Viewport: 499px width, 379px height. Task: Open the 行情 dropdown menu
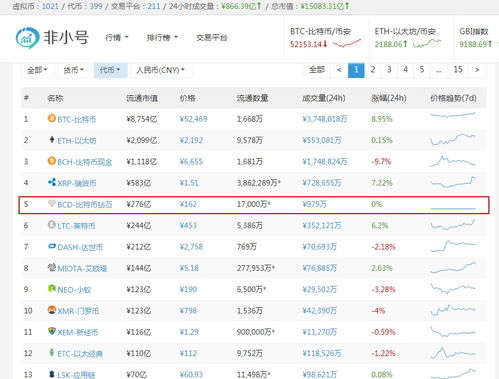tap(117, 37)
